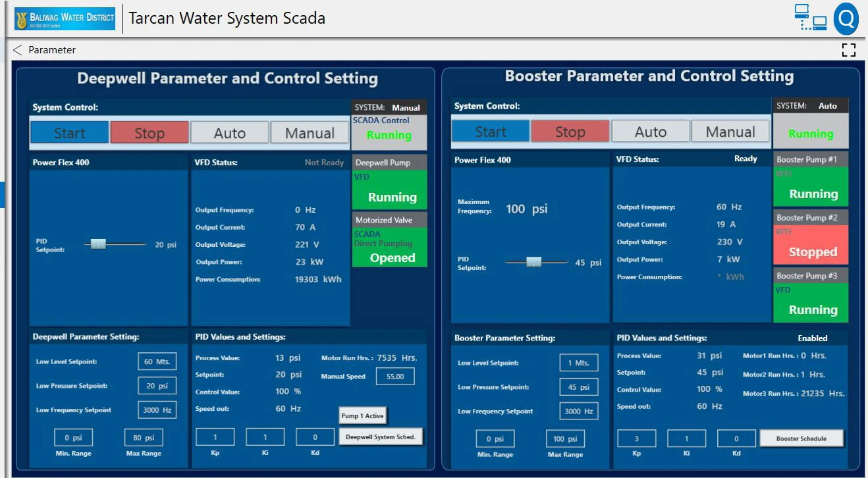Select the Booster Kp value field

click(x=636, y=437)
